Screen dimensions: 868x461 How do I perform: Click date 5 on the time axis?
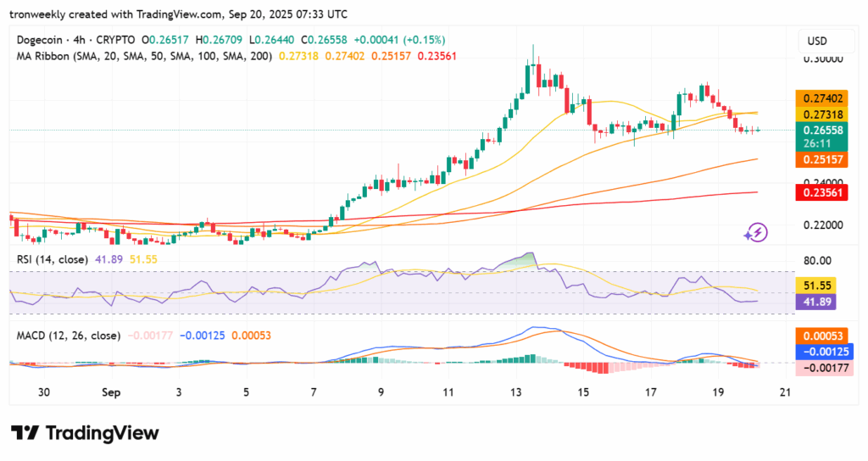pos(246,392)
